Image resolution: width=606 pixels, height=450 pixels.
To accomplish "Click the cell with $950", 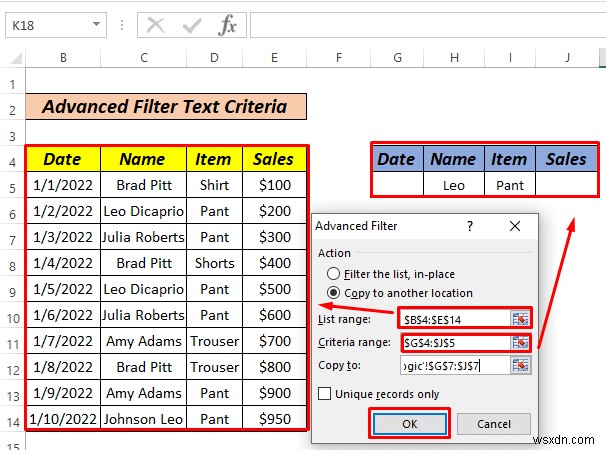I will point(274,419).
